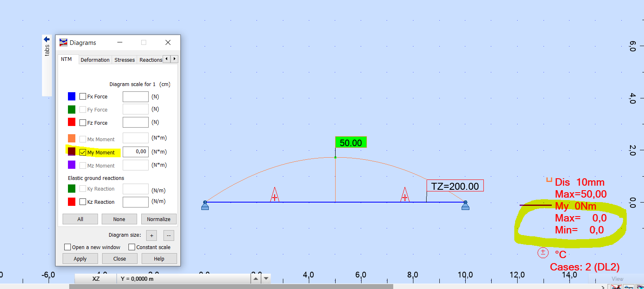Apply the diagram settings

(80, 259)
